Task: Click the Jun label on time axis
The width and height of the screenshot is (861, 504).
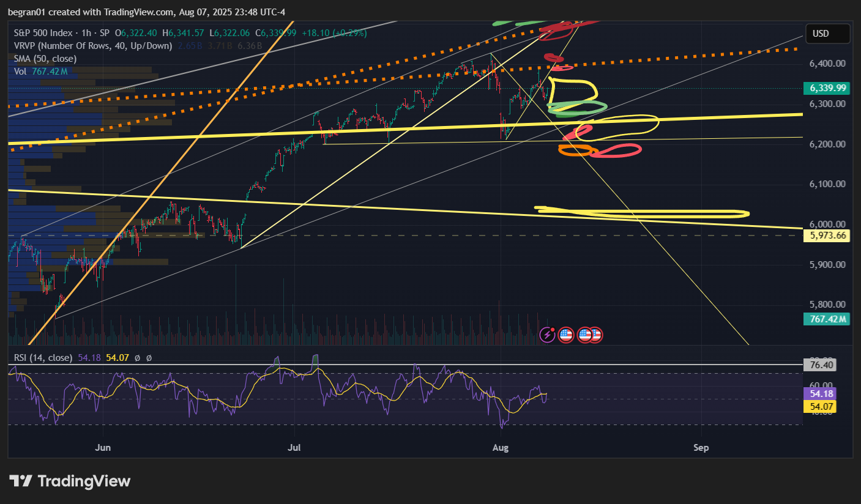Action: pyautogui.click(x=103, y=448)
